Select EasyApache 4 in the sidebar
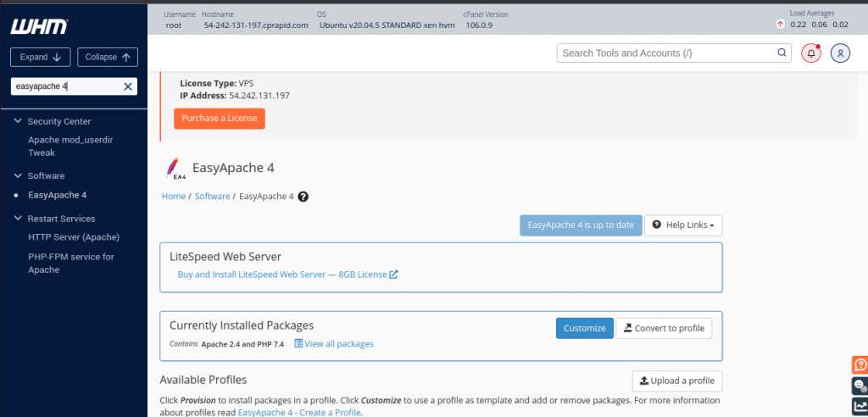This screenshot has height=417, width=868. [57, 195]
